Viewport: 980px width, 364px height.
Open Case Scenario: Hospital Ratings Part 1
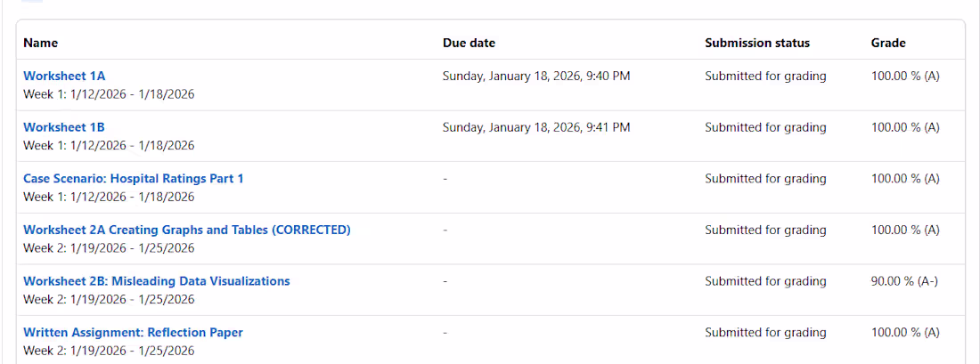tap(133, 179)
